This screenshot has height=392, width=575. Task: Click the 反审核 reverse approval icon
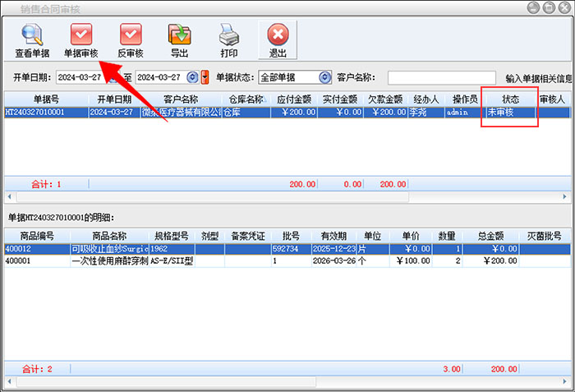point(130,35)
